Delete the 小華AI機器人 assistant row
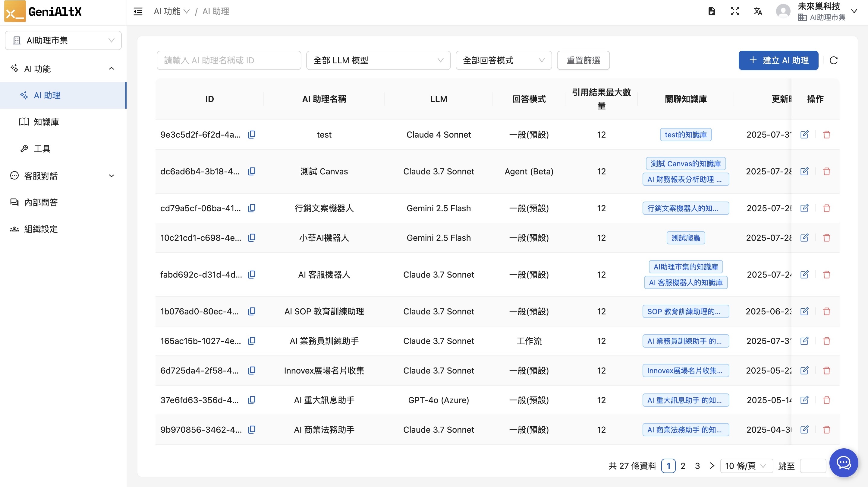The width and height of the screenshot is (868, 487). 826,238
